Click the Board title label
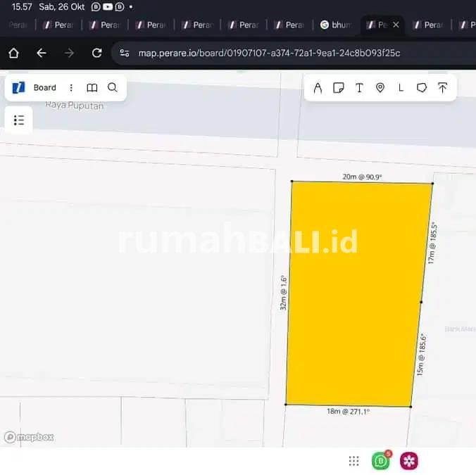 coord(45,88)
